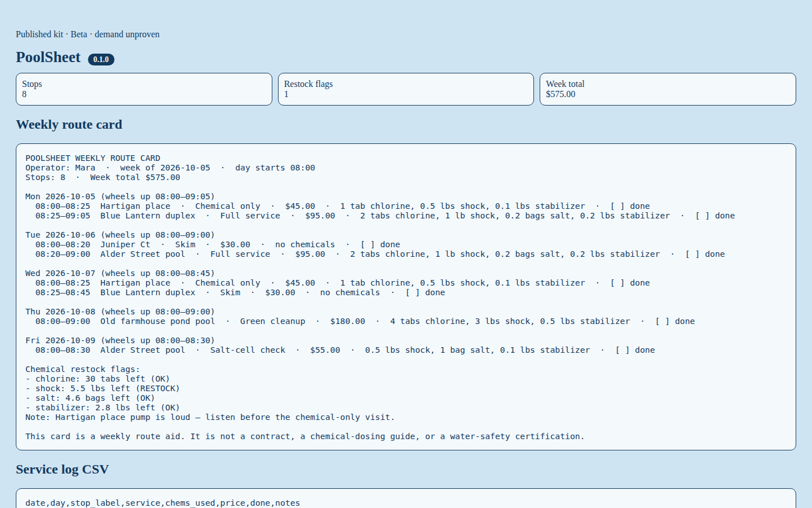
Task: Click 'shock: 5.5 lbs left (RESTOCK)' line
Action: pyautogui.click(x=103, y=388)
